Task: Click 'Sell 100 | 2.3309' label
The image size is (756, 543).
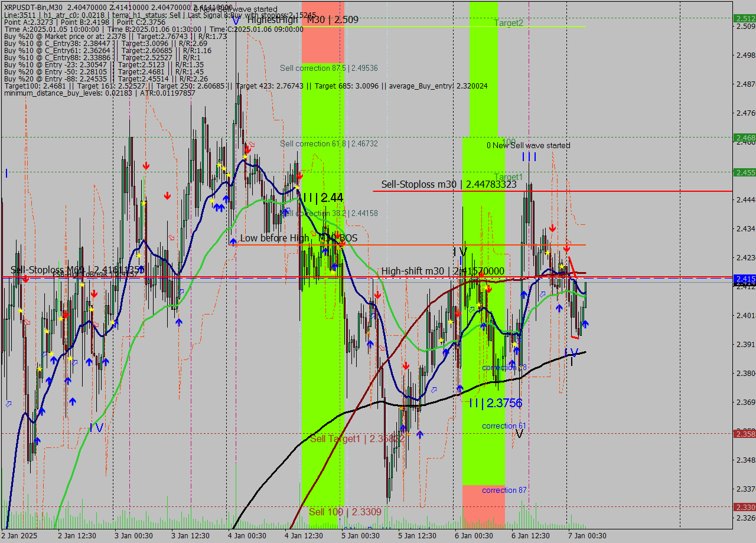Action: pyautogui.click(x=345, y=512)
